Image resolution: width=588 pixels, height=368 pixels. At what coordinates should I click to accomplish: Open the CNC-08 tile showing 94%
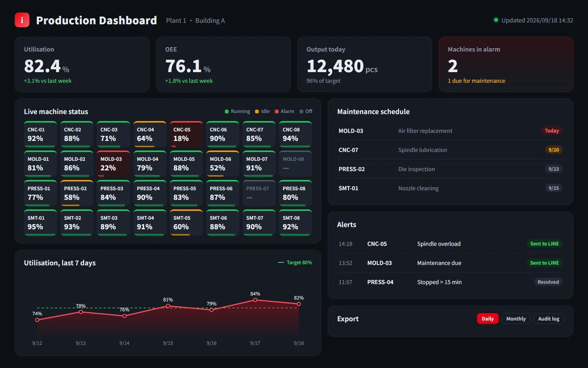(x=295, y=134)
